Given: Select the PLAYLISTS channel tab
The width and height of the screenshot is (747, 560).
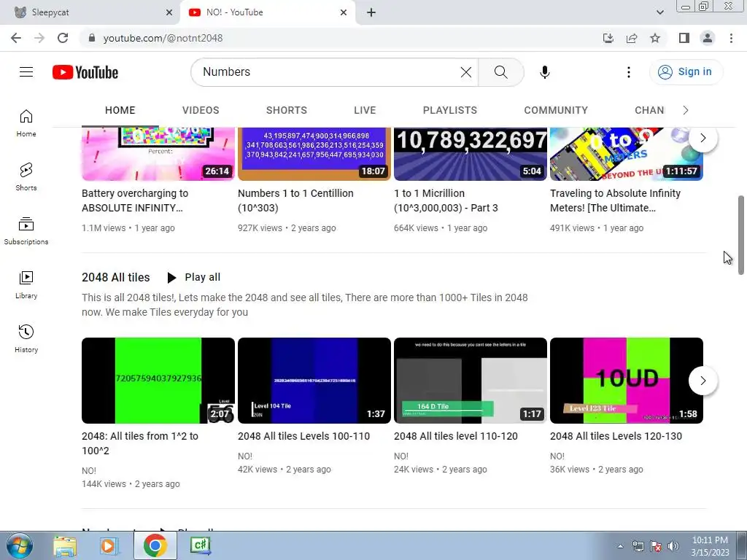Looking at the screenshot, I should tap(449, 110).
